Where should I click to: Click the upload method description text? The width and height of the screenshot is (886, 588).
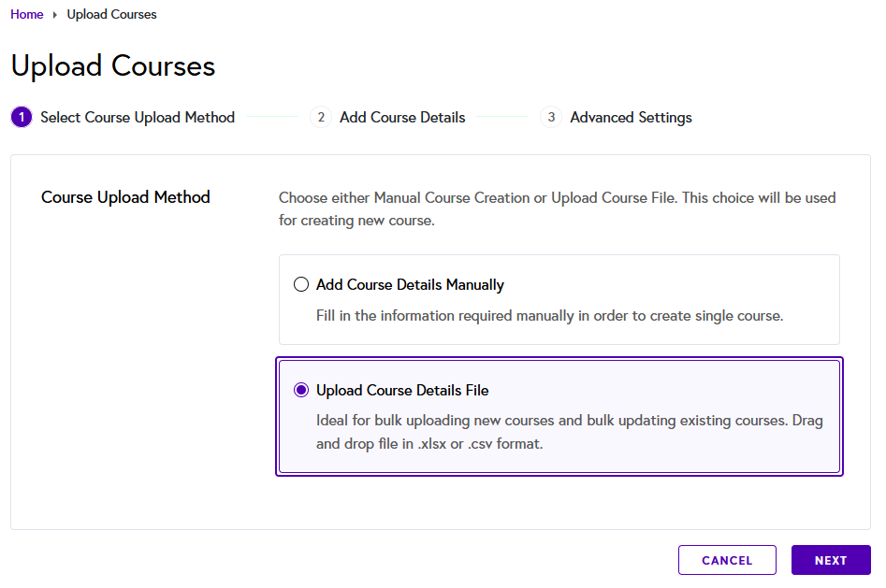[x=557, y=209]
